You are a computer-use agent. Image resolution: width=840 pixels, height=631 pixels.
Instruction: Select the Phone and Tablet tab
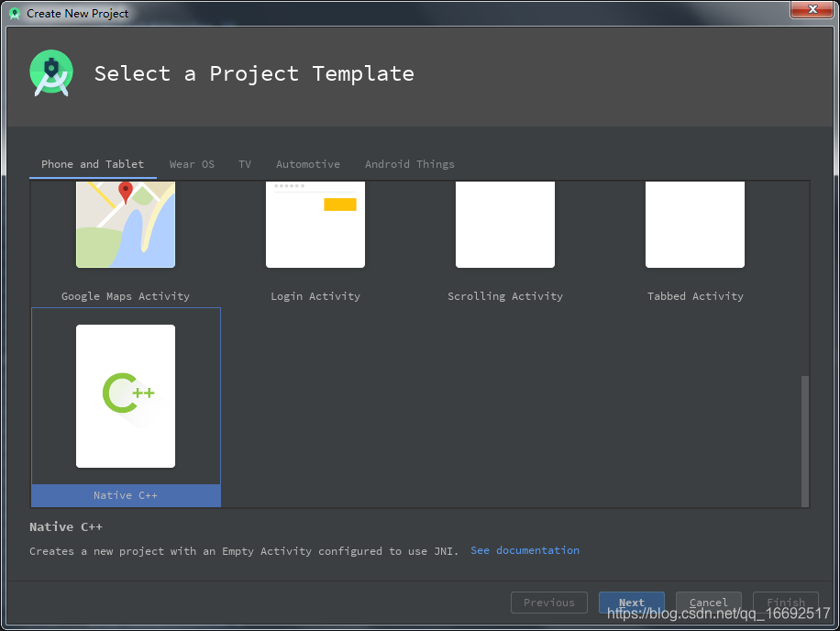pos(93,164)
